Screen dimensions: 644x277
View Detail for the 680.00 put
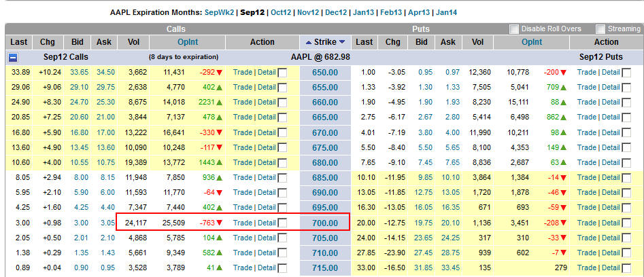(x=611, y=163)
